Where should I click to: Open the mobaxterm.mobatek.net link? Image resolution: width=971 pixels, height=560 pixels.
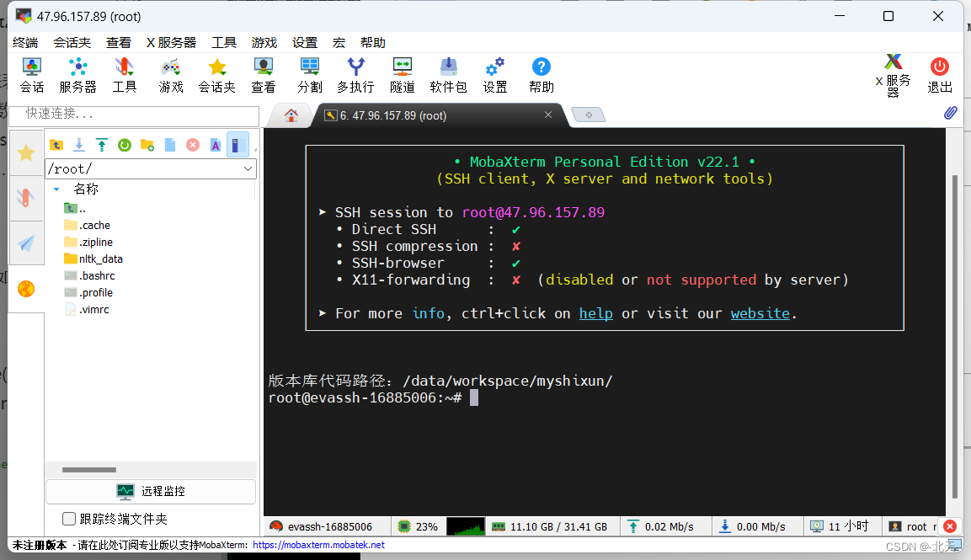(318, 545)
